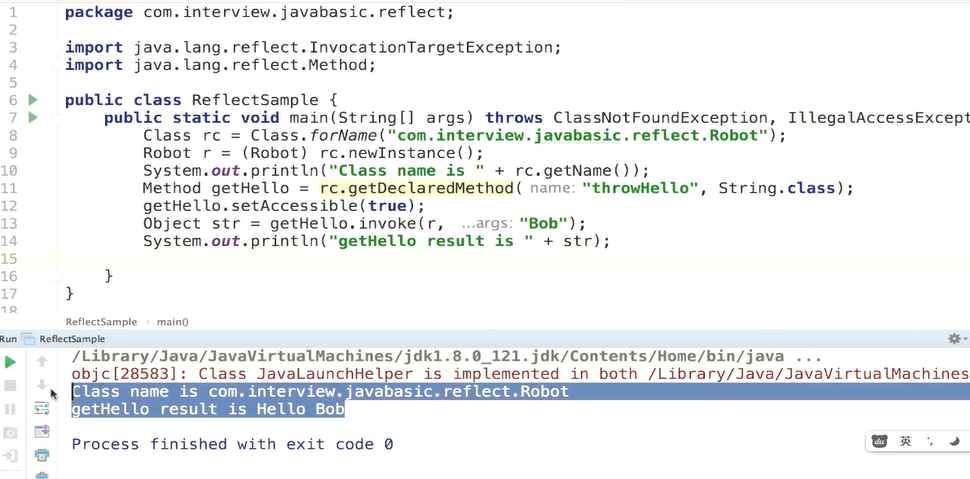Click the "Bob" string argument
The image size is (970, 479).
pyautogui.click(x=544, y=223)
